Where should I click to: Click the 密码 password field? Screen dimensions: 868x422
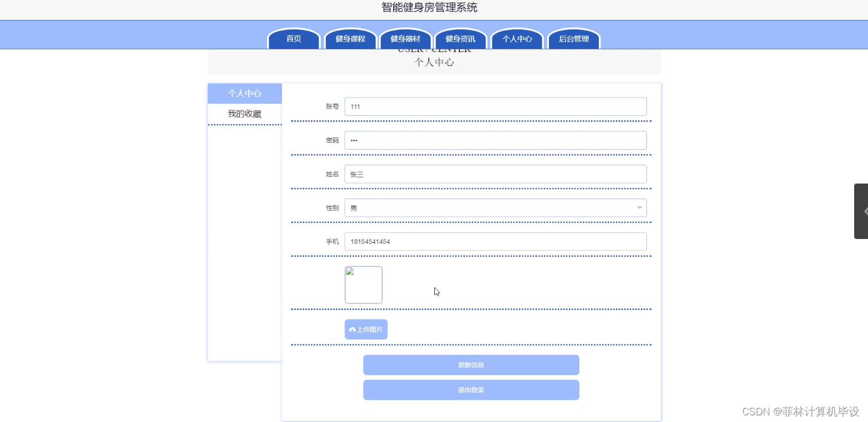tap(495, 140)
